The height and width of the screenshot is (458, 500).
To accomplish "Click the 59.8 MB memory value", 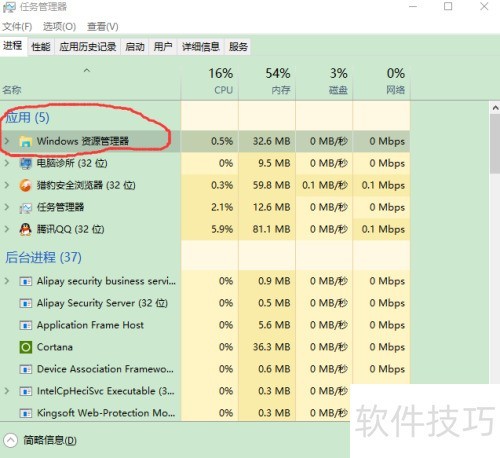I will coord(271,185).
